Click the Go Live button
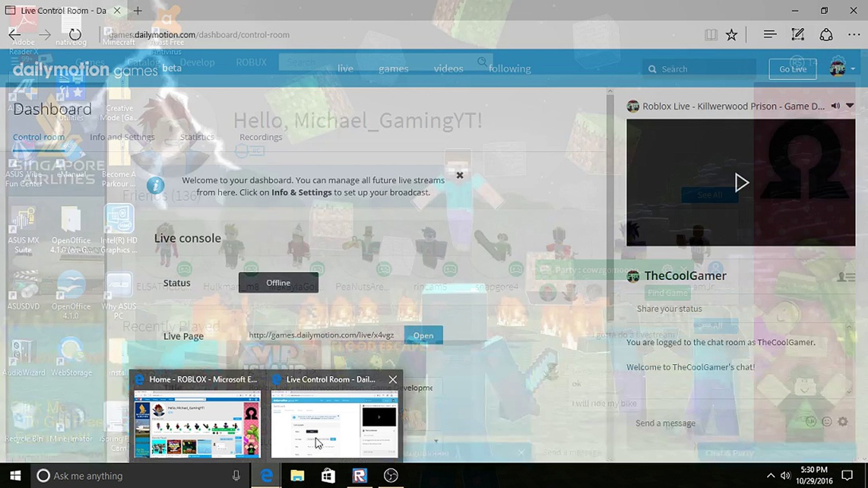This screenshot has width=868, height=488. [793, 69]
